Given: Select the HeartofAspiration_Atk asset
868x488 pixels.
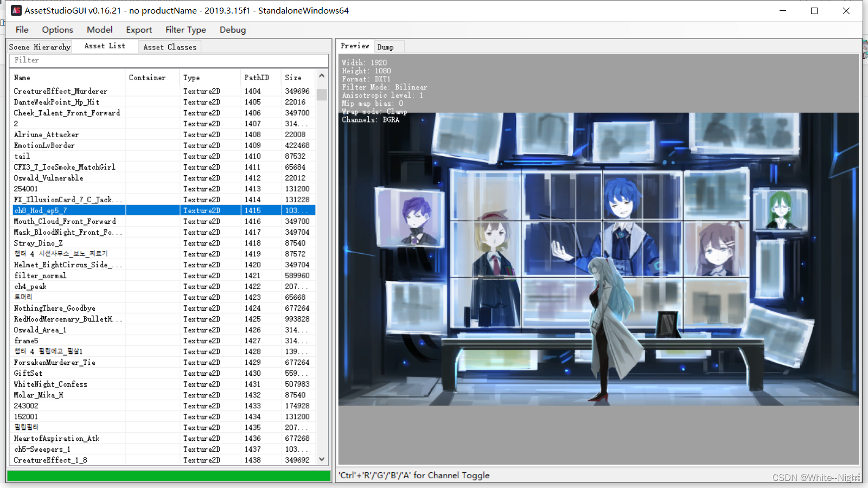Looking at the screenshot, I should 164,438.
